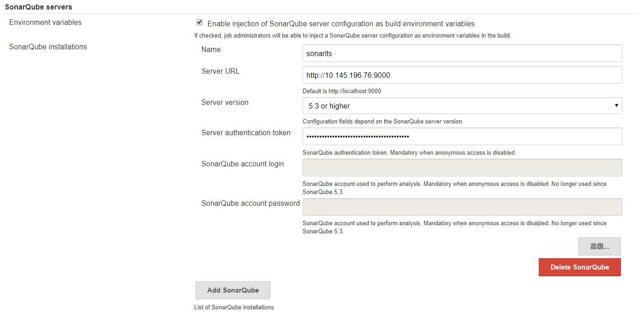Click the SonarQube account login label
The image size is (644, 317).
(x=243, y=164)
